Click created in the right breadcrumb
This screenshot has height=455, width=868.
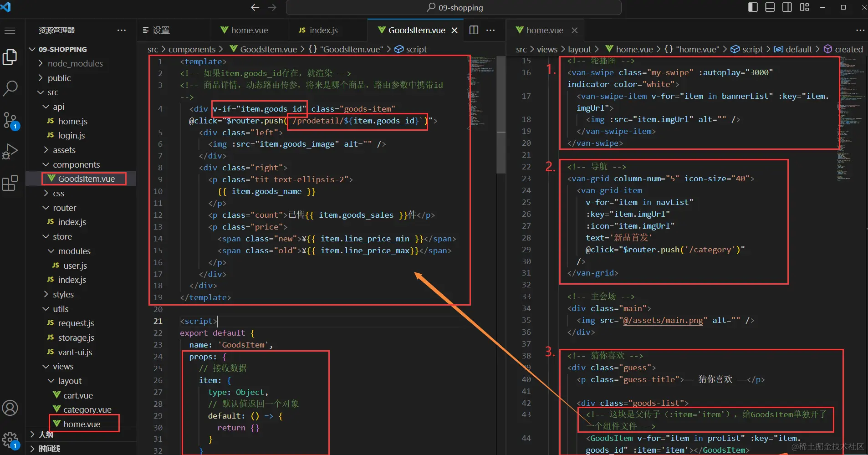click(x=849, y=49)
